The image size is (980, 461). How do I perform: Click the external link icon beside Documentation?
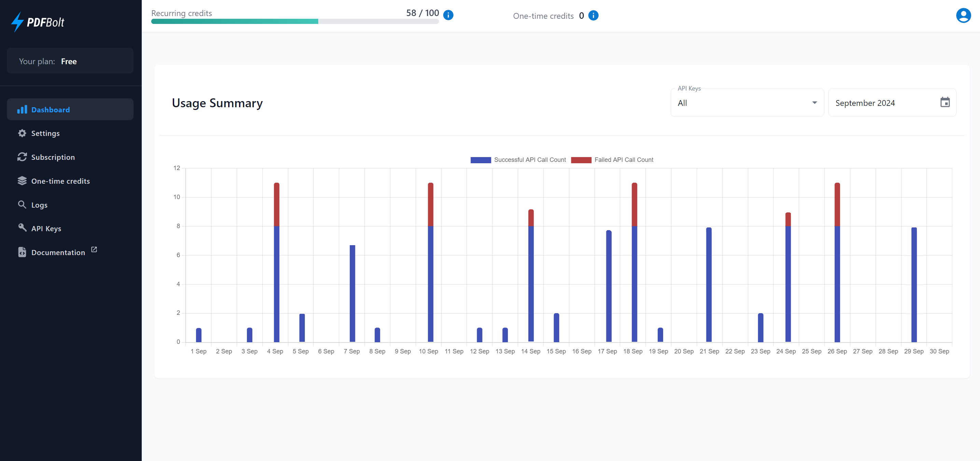click(94, 250)
